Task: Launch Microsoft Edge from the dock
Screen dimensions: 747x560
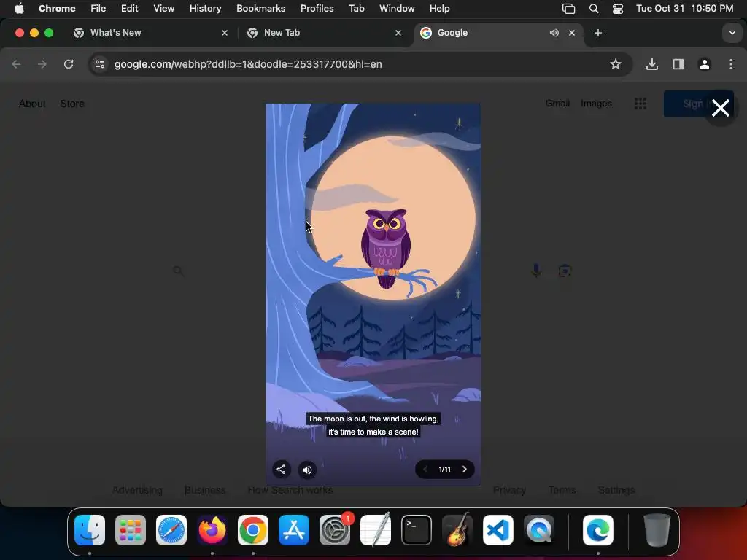Action: click(x=598, y=530)
